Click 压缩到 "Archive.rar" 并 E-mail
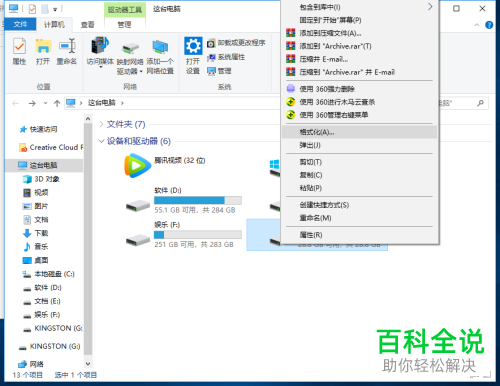This screenshot has width=500, height=386. [x=359, y=72]
